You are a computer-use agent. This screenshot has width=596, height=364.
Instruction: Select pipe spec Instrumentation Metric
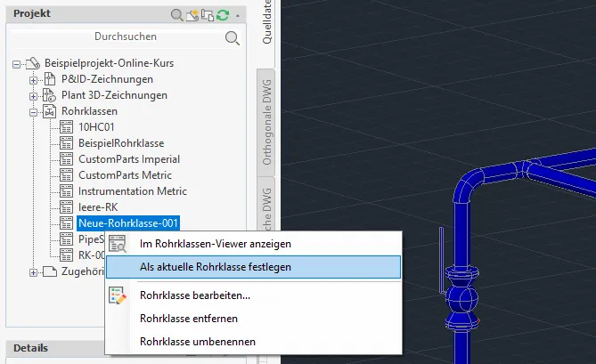(133, 191)
